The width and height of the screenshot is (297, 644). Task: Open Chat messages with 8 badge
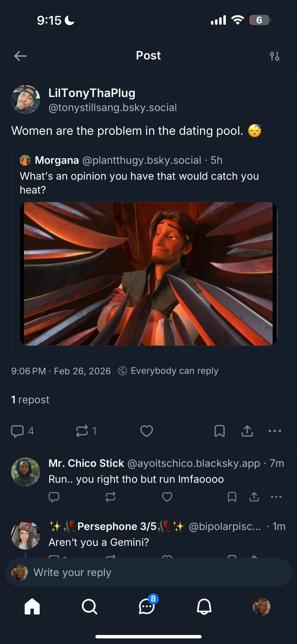click(147, 607)
